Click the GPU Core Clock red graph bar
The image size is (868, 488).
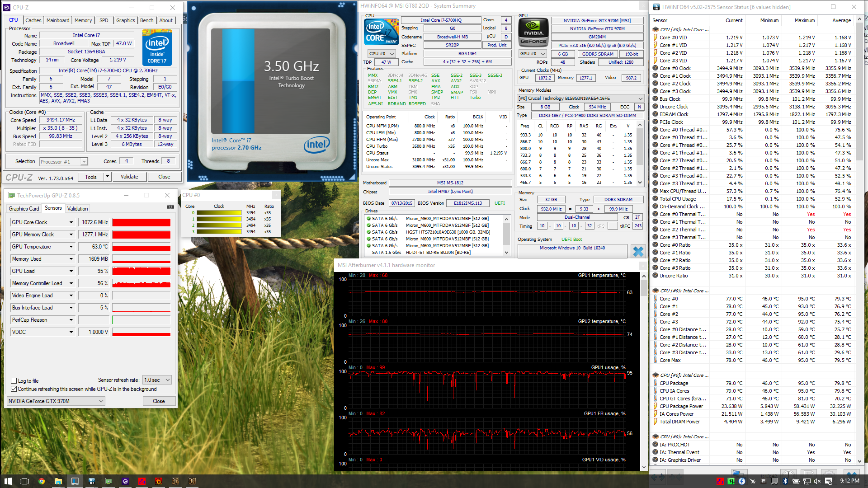pyautogui.click(x=142, y=222)
